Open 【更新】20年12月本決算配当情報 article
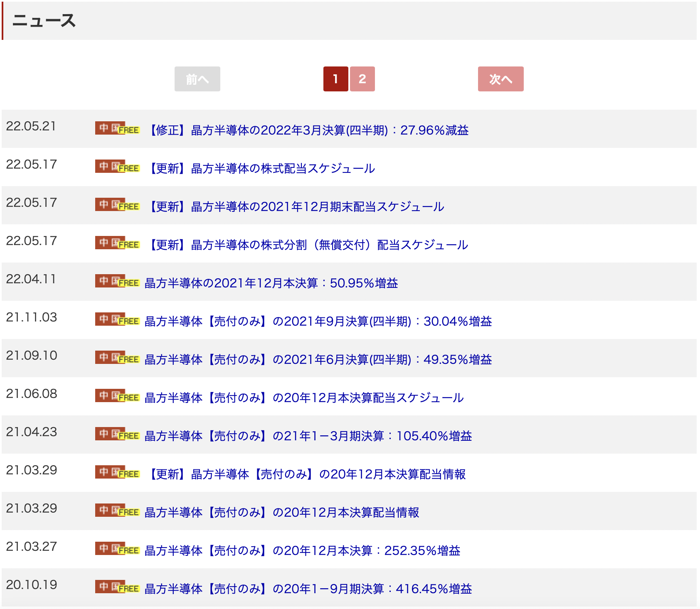 click(306, 474)
